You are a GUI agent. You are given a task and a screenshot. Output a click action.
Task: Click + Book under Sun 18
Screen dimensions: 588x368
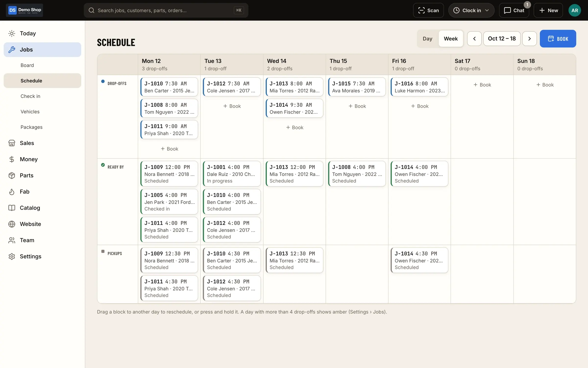click(545, 85)
